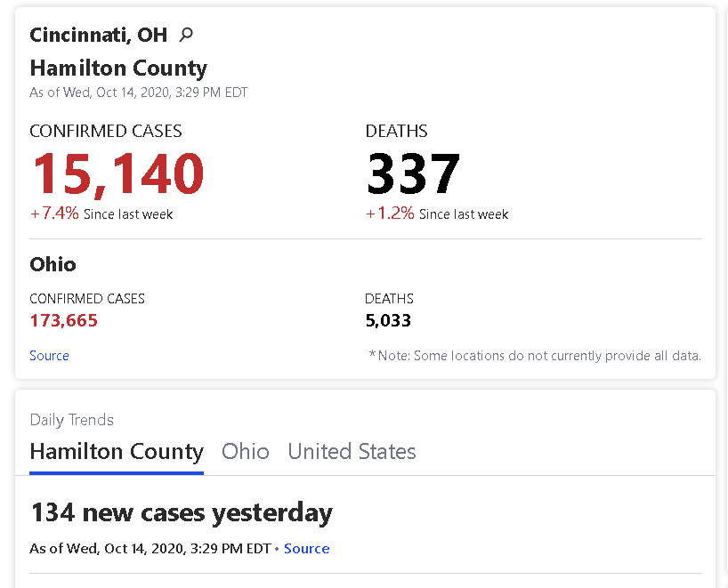Viewport: 728px width, 588px height.
Task: Click the 134 new cases yesterday headline
Action: [182, 514]
